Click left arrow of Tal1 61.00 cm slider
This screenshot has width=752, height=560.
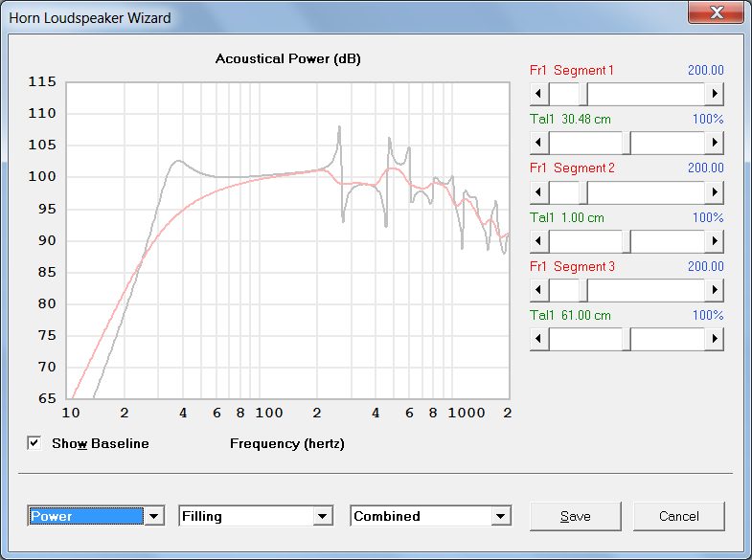539,339
